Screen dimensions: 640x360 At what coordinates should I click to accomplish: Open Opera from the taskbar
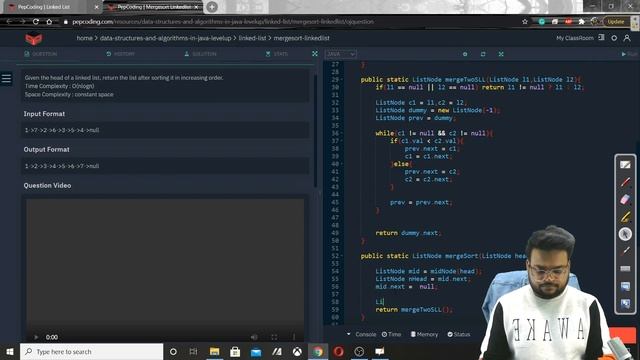coord(338,351)
